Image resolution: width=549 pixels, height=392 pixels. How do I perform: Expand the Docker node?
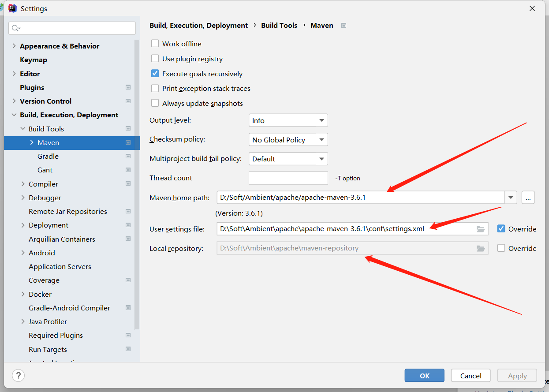pos(23,294)
